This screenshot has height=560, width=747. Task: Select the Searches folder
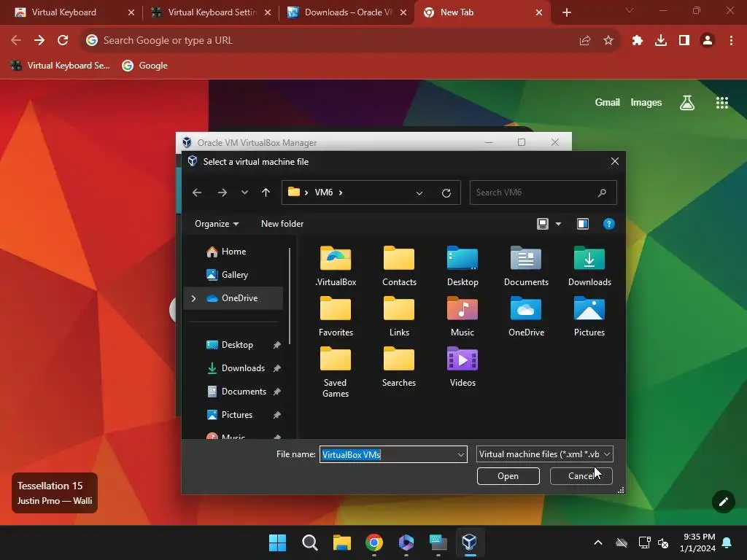(399, 367)
